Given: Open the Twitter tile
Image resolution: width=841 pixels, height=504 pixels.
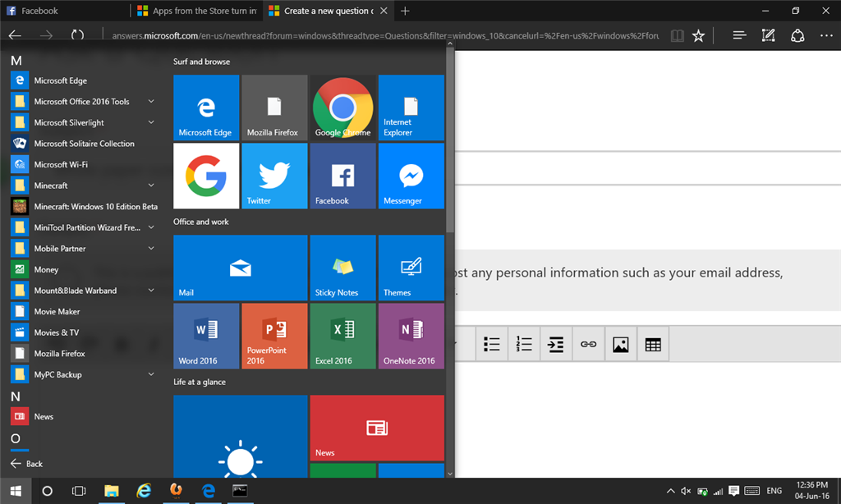Looking at the screenshot, I should [274, 176].
